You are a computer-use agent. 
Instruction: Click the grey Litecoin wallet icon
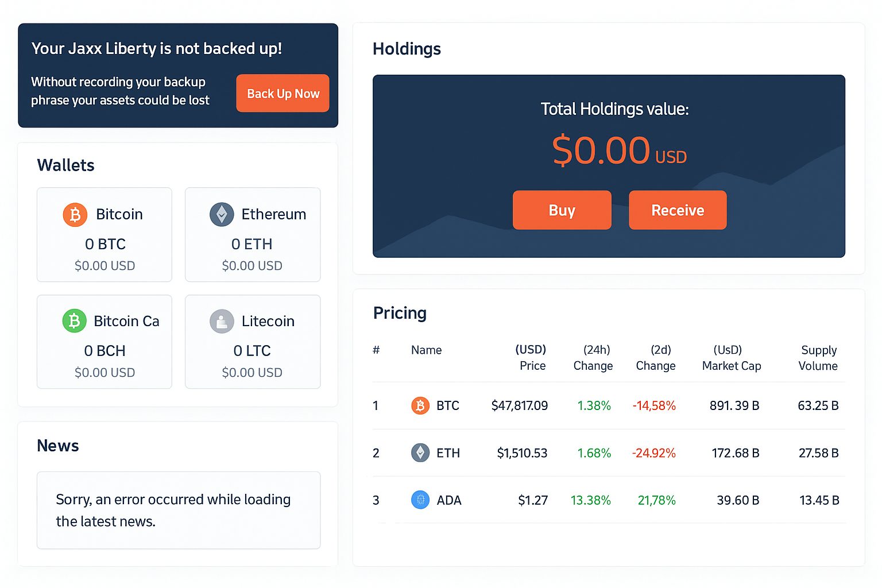coord(222,322)
